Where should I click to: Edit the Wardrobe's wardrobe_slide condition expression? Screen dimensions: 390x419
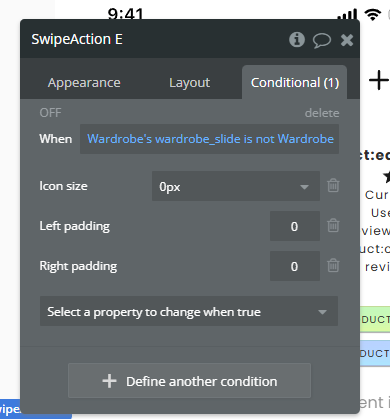tap(209, 139)
